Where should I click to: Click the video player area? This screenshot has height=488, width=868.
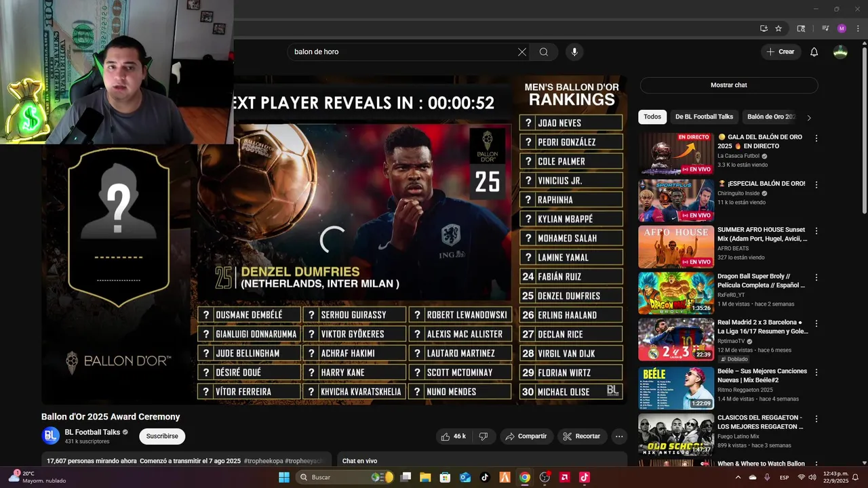pos(334,239)
